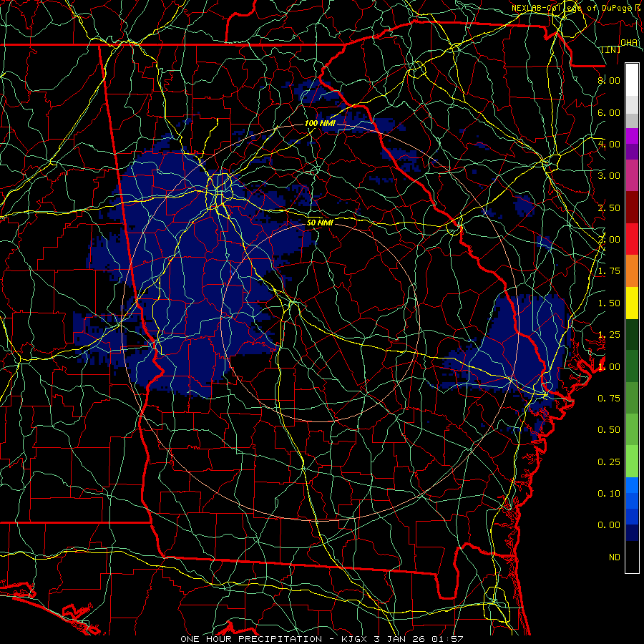Choose the light green swatch beside 0.25
644x644 pixels.
[632, 462]
